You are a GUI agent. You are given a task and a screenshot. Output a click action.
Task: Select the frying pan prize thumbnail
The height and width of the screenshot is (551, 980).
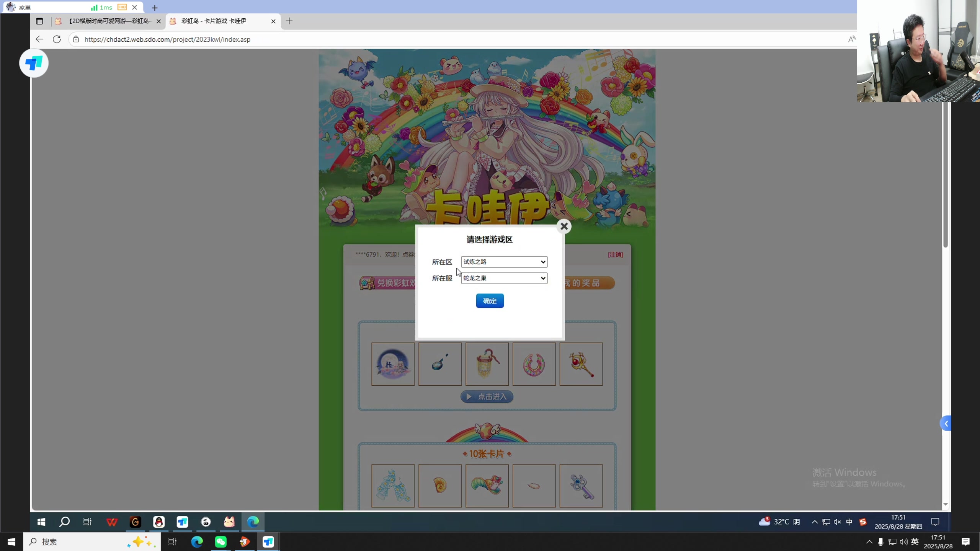[440, 364]
